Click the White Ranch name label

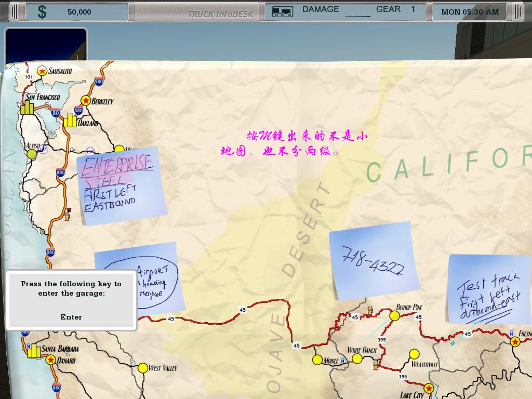(362, 350)
